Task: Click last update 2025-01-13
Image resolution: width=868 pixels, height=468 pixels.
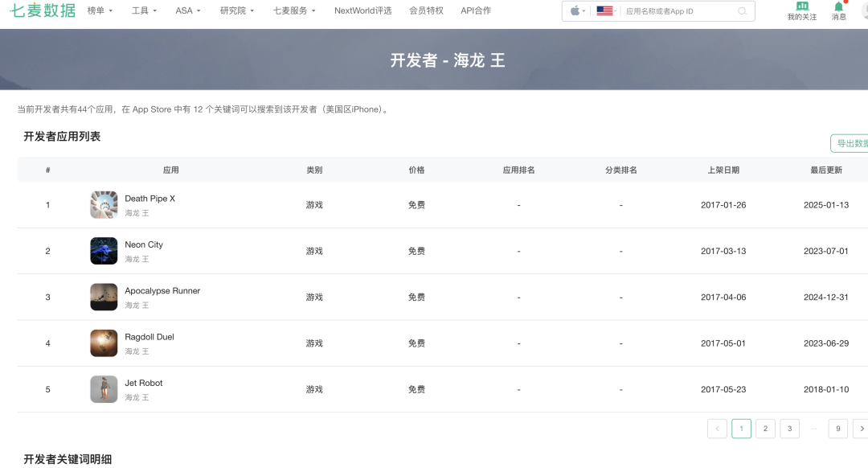Action: pyautogui.click(x=826, y=205)
